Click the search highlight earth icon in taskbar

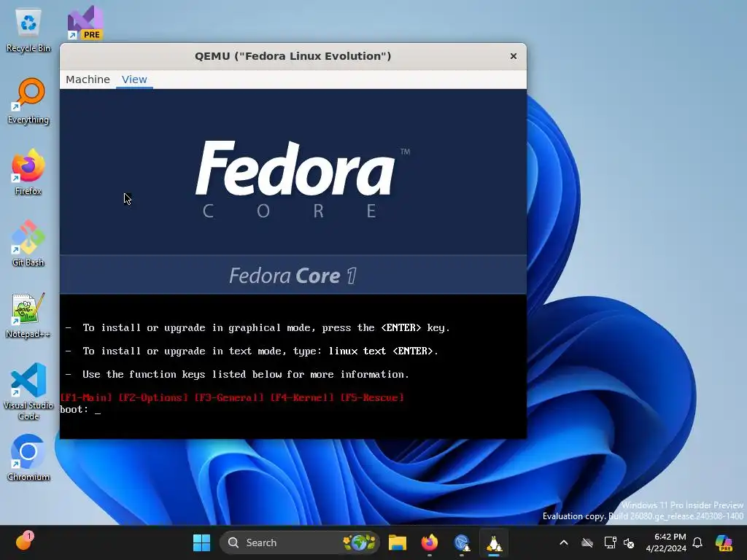360,542
